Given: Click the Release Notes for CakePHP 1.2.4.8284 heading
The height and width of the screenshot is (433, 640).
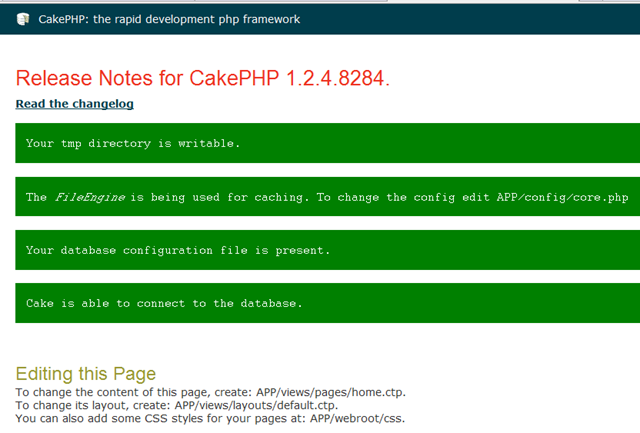Looking at the screenshot, I should point(203,78).
